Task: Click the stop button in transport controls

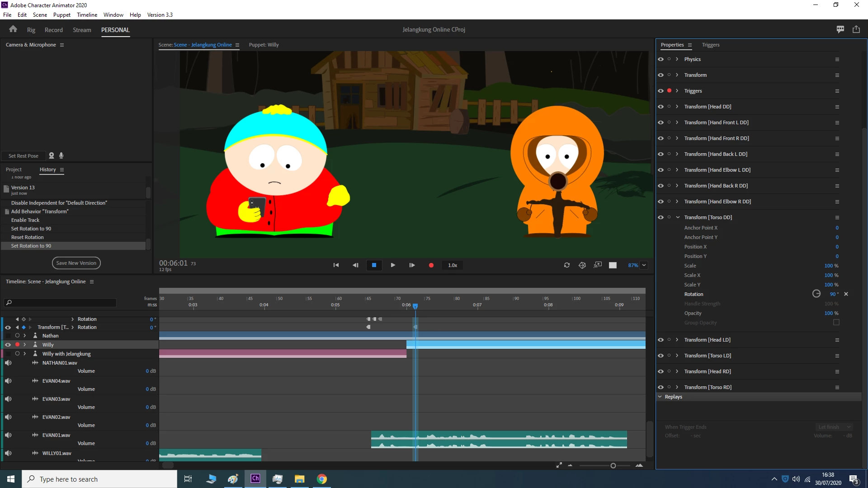Action: (374, 265)
